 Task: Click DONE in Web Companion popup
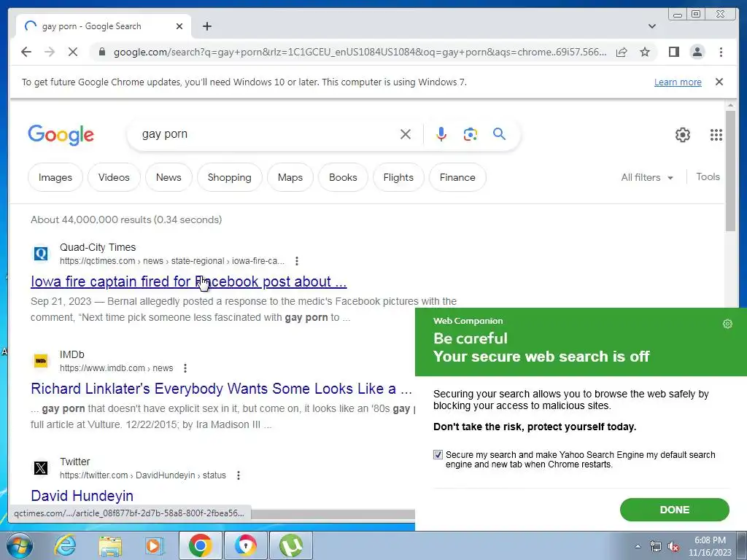pyautogui.click(x=675, y=510)
